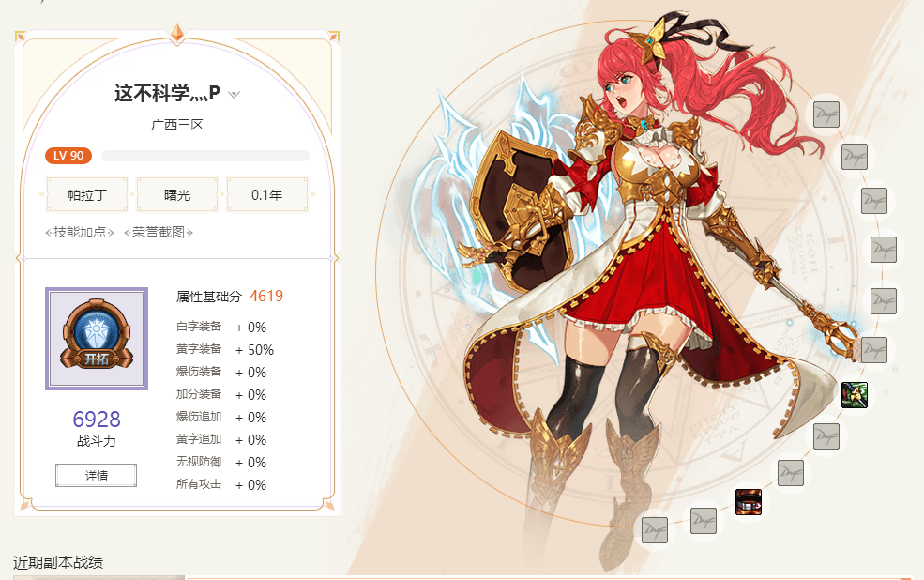Select the red belt equipment icon

click(749, 501)
